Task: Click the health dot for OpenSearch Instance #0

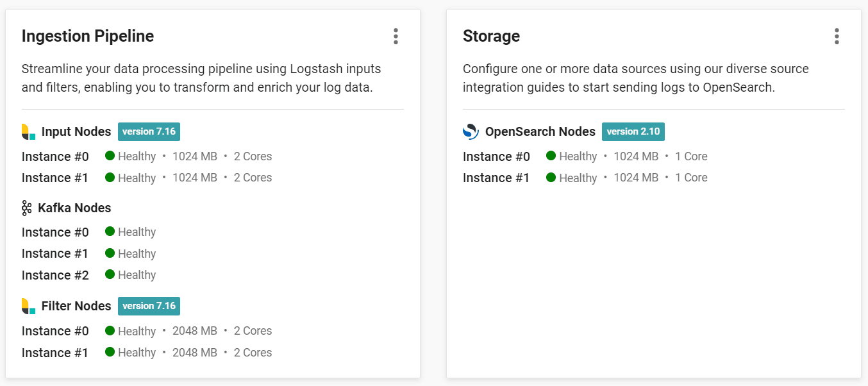Action: pos(550,156)
